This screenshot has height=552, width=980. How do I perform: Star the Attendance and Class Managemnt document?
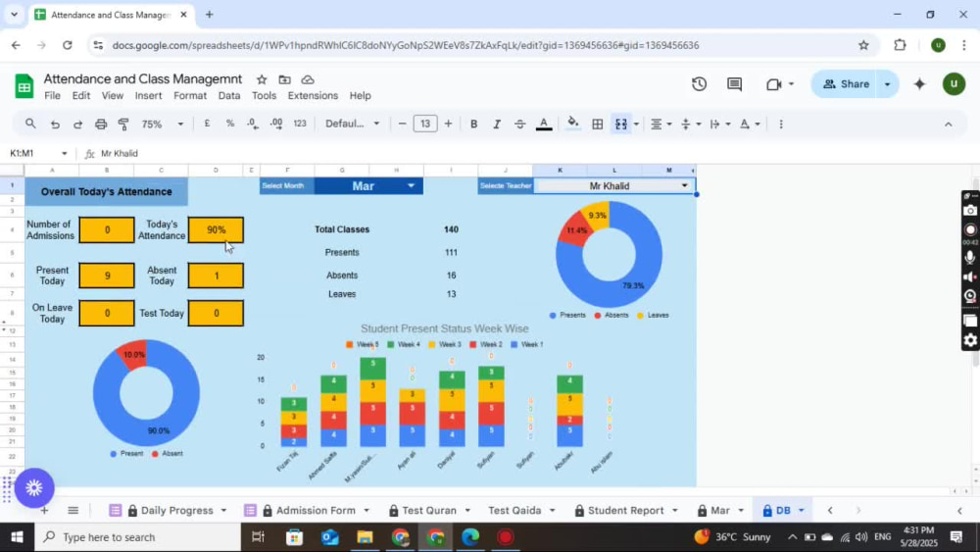(x=262, y=80)
